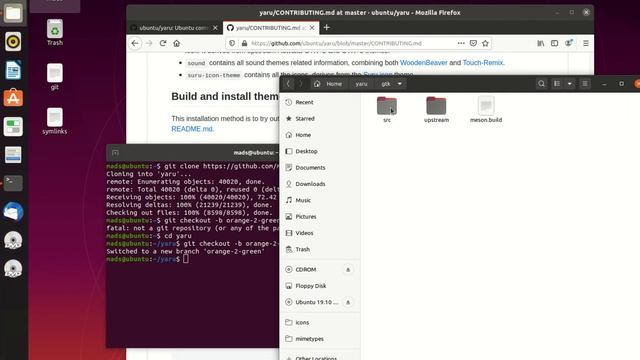Click the terminal prompt cursor line

point(186,259)
